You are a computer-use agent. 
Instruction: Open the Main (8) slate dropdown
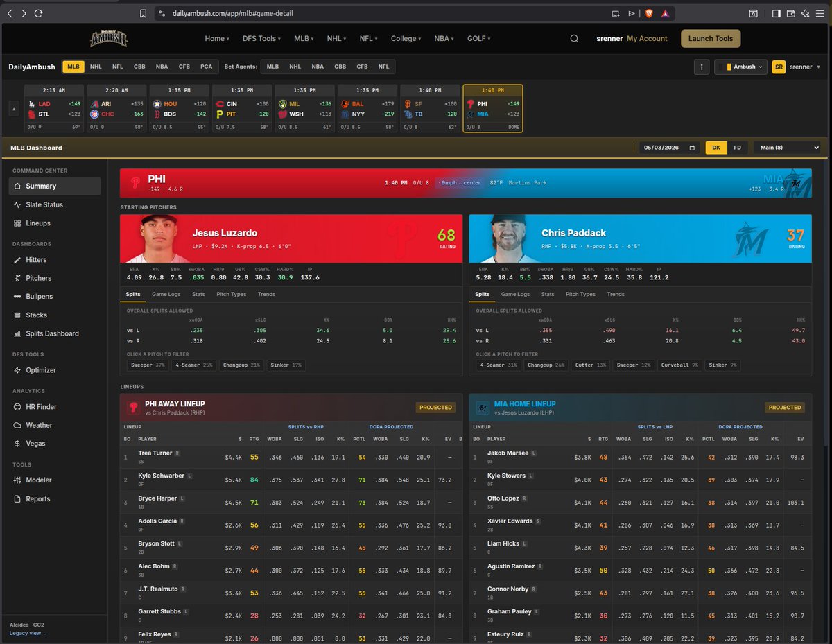tap(787, 148)
